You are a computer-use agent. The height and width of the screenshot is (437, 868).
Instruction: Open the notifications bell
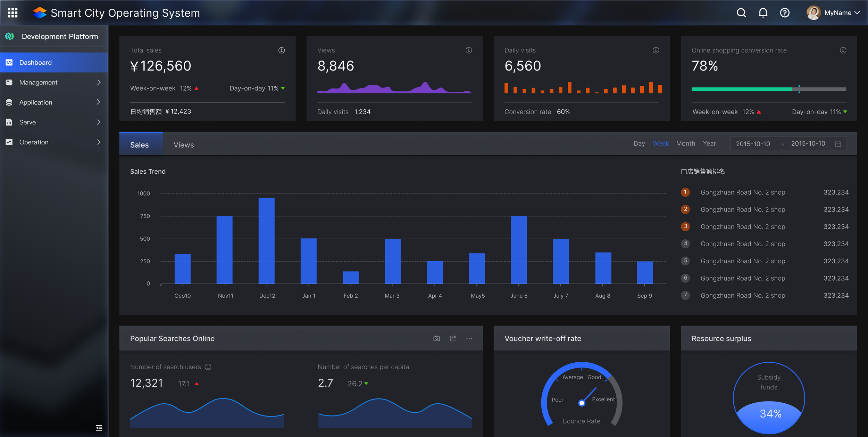click(763, 13)
